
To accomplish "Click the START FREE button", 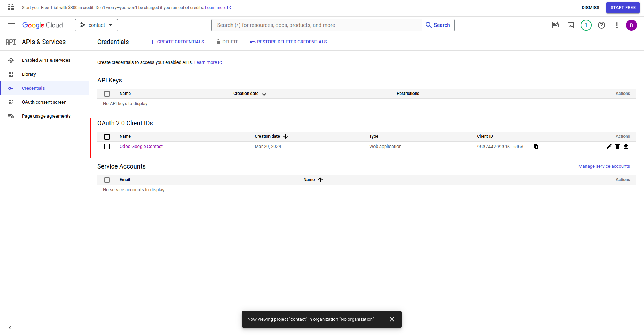I will [623, 8].
